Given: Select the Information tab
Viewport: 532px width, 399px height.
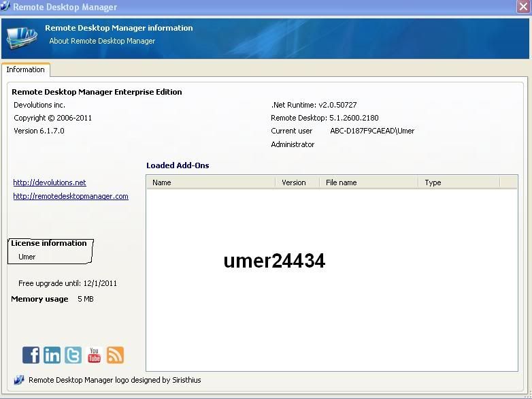Looking at the screenshot, I should (26, 69).
